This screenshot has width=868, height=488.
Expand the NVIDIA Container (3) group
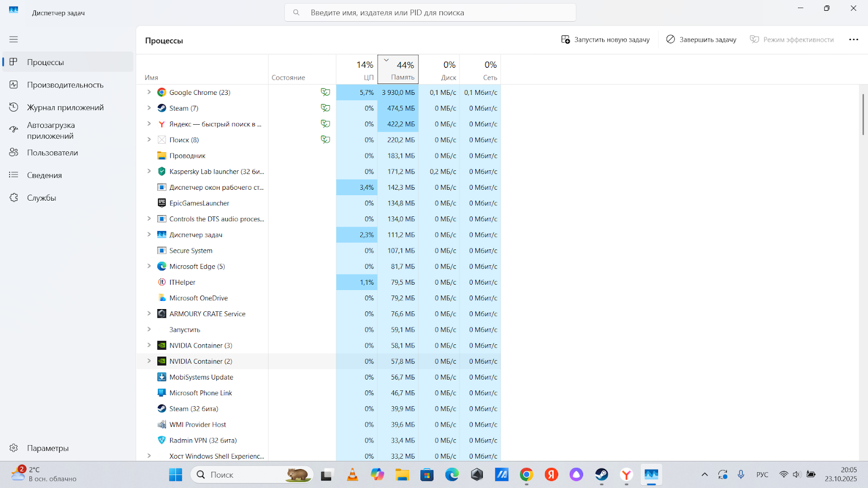149,345
